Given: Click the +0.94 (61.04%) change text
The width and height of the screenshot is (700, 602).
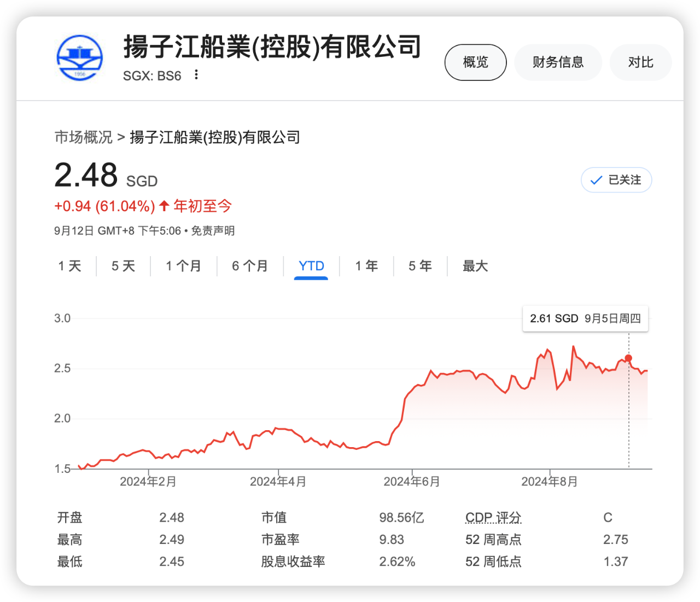Looking at the screenshot, I should click(105, 206).
